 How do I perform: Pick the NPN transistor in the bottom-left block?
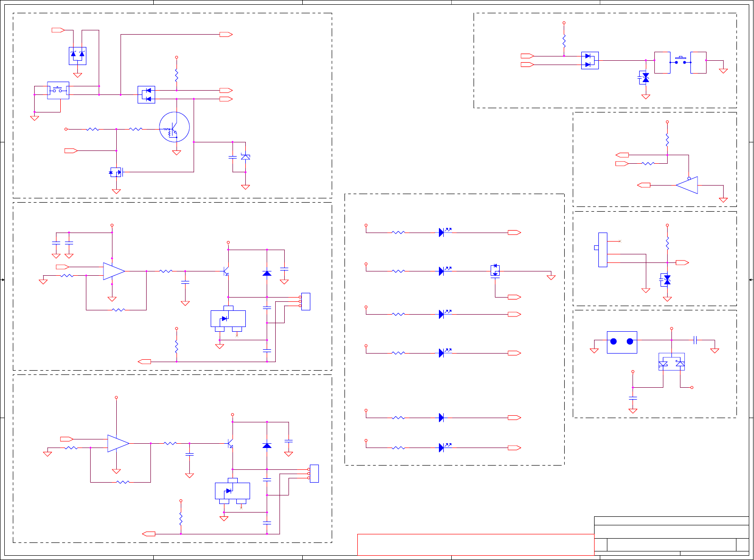point(231,443)
